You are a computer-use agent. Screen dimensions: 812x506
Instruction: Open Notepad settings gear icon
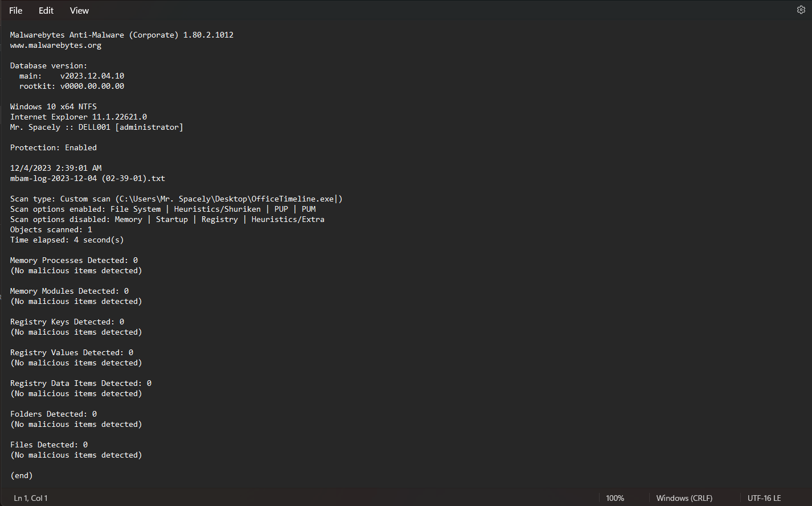[801, 10]
